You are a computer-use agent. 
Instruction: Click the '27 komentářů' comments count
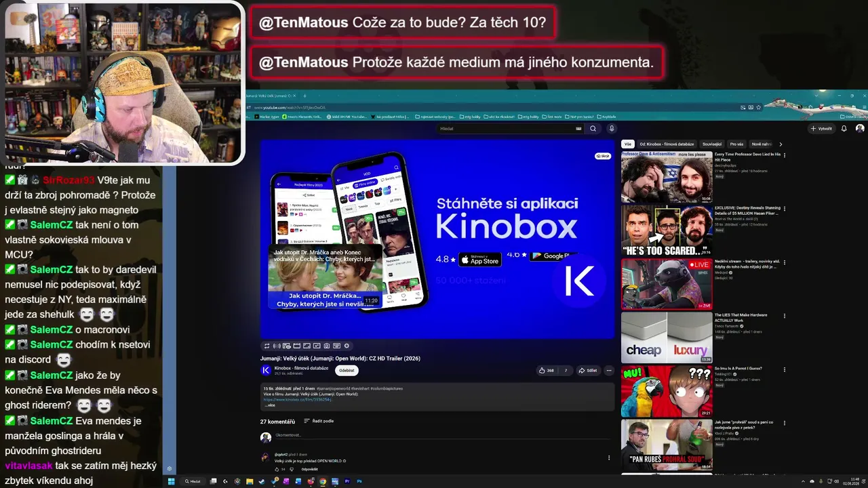click(x=278, y=422)
